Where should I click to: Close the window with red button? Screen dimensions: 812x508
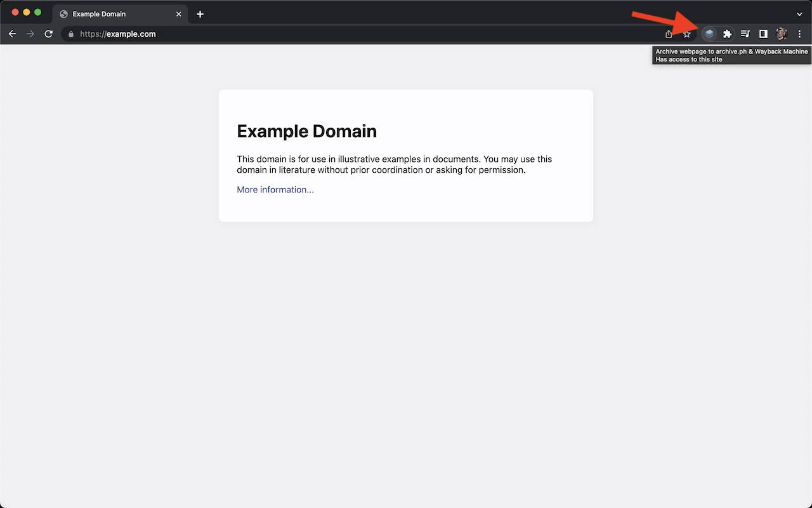[15, 13]
